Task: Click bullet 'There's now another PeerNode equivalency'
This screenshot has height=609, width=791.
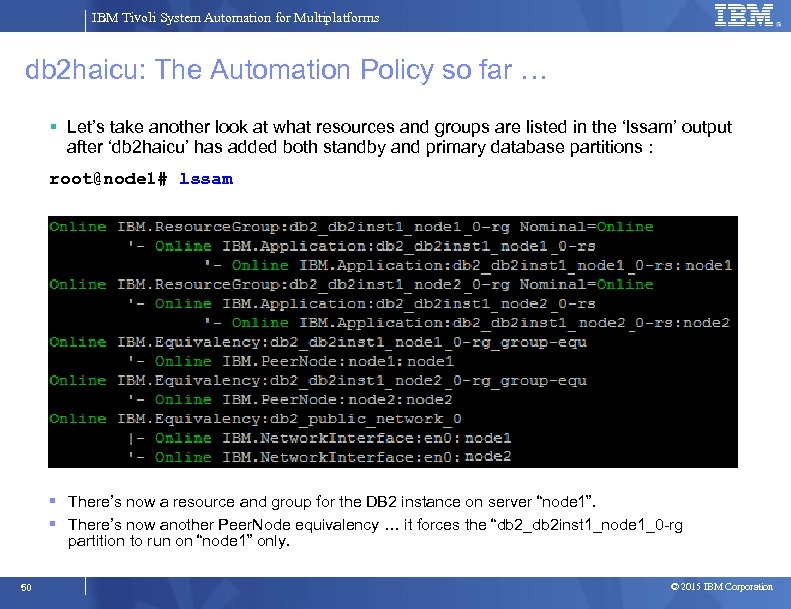Action: pos(375,532)
